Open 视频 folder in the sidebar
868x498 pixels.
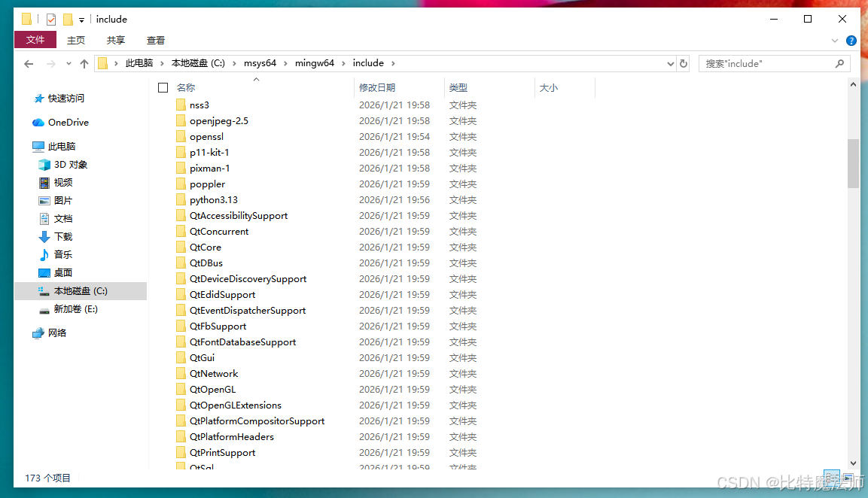(x=63, y=183)
